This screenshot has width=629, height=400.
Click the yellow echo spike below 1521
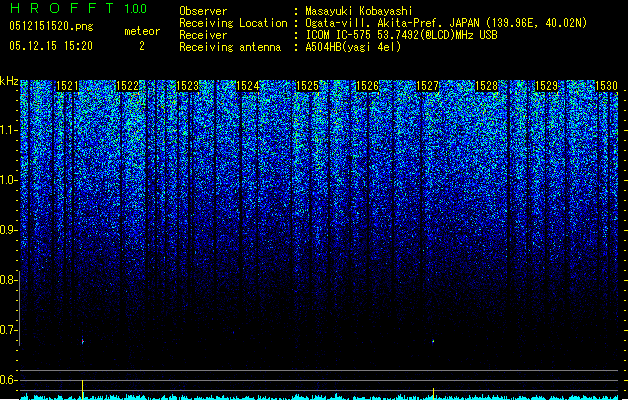pyautogui.click(x=83, y=390)
